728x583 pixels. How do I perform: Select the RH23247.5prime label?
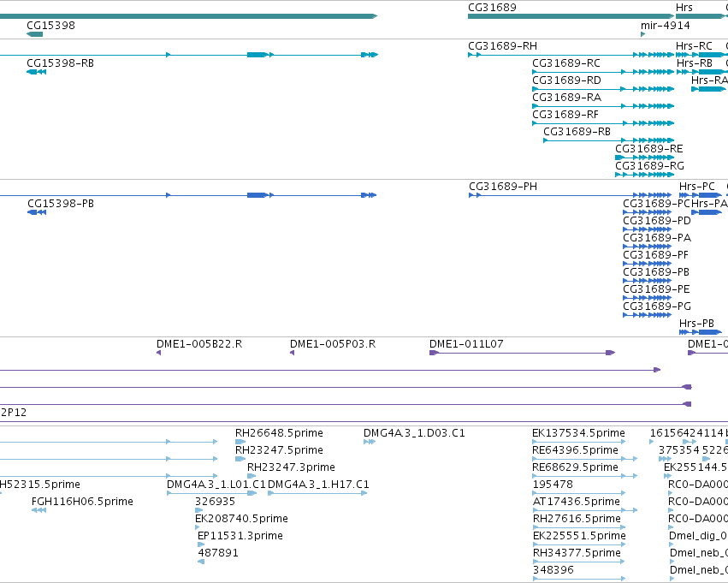(x=279, y=450)
